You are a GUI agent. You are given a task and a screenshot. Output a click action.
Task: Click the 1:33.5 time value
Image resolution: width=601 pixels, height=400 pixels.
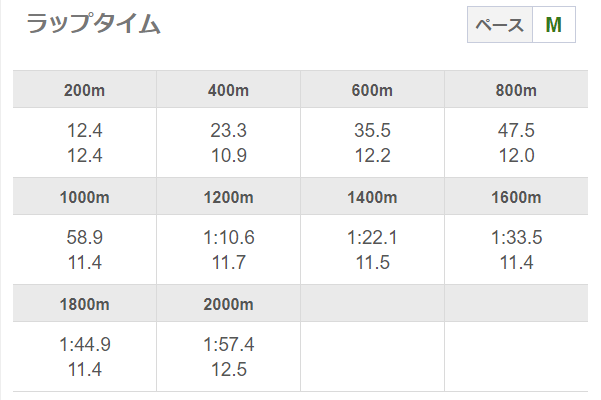click(x=516, y=238)
